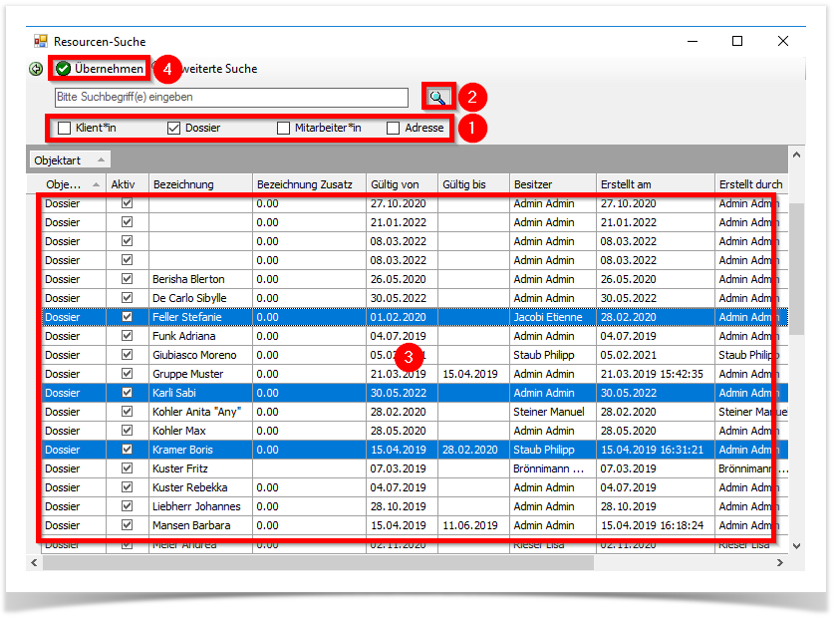The image size is (840, 621).
Task: Sort by the Bezeichnung Zusatz column header
Action: pos(309,184)
